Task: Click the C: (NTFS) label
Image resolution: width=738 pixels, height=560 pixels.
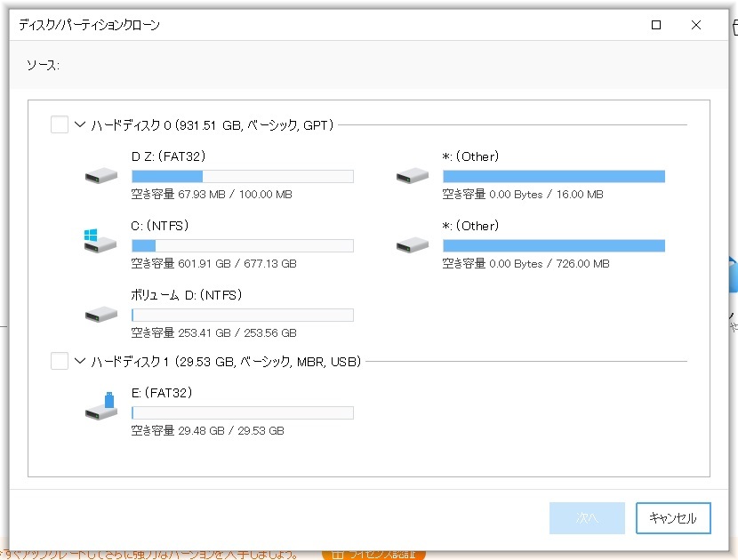Action: pyautogui.click(x=160, y=226)
